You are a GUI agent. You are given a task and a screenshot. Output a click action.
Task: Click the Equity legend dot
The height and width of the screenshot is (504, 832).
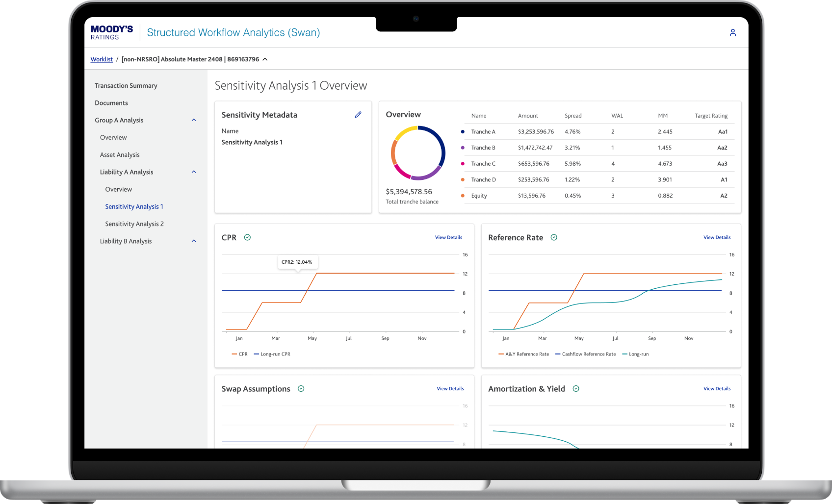coord(463,196)
